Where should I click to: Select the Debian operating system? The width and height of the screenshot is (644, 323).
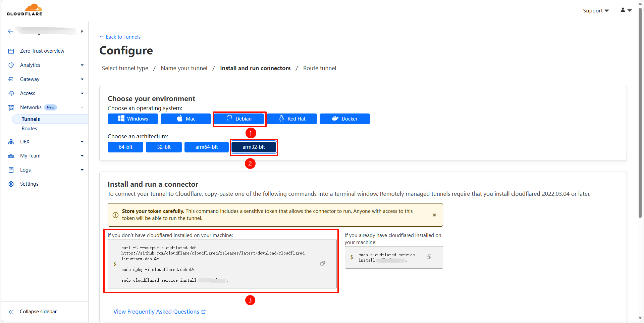(x=239, y=119)
